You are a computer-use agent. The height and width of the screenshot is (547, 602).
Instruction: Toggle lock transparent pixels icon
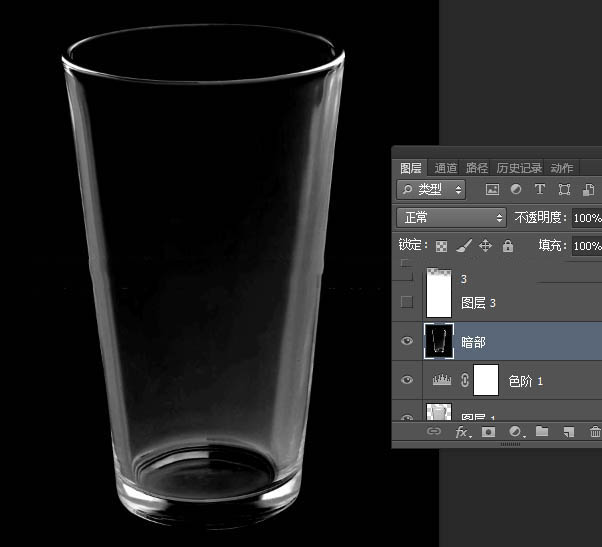coord(442,246)
